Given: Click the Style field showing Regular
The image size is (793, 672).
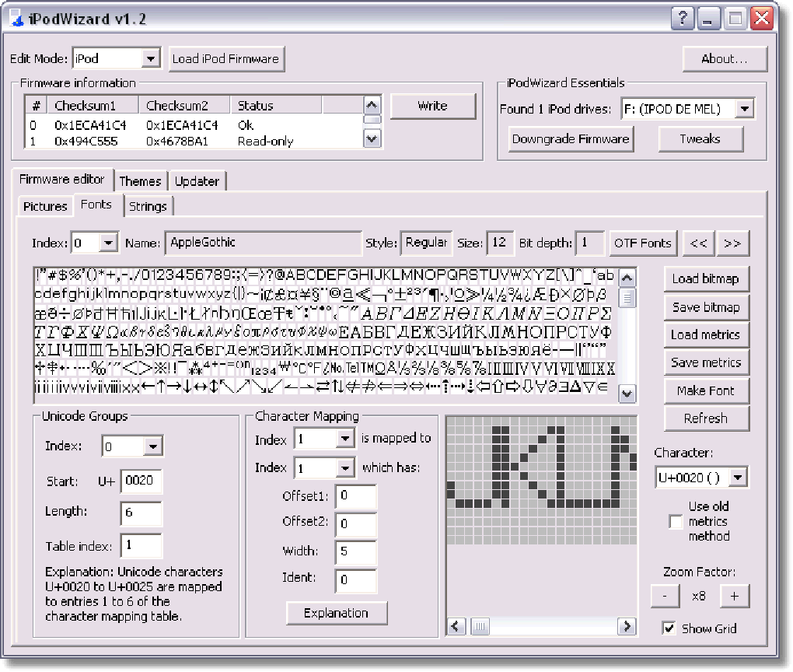Looking at the screenshot, I should click(x=426, y=243).
